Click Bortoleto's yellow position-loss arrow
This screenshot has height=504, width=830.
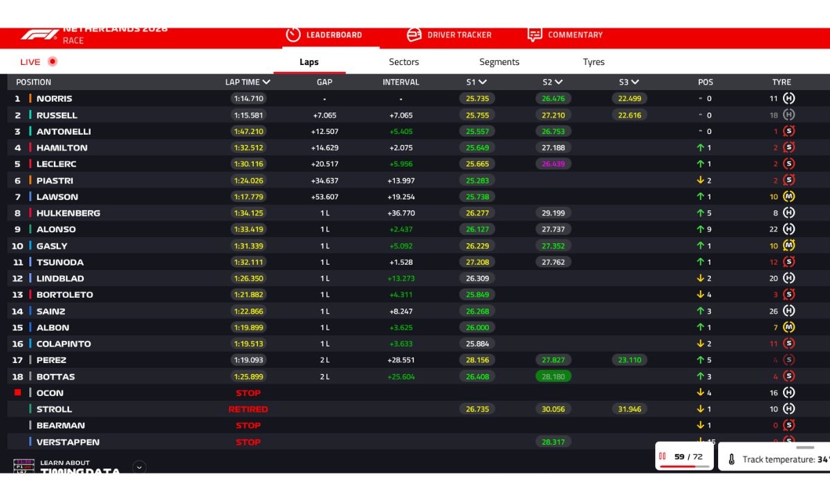[x=700, y=295]
